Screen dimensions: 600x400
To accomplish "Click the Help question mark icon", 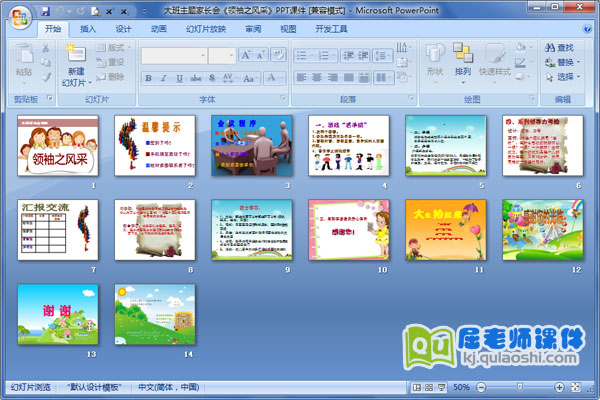I will (x=589, y=30).
